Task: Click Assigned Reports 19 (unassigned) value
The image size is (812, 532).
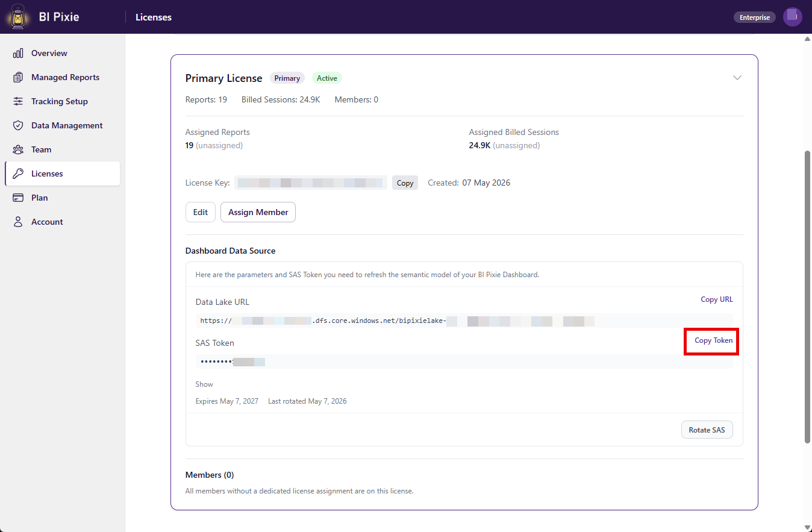Action: tap(214, 146)
